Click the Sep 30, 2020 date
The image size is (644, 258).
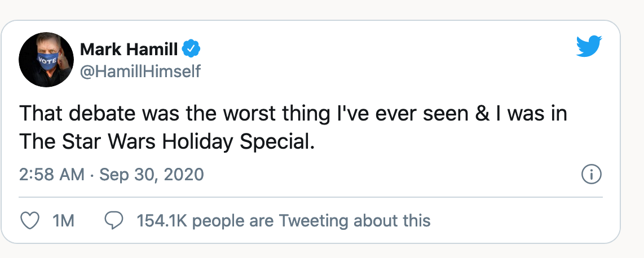(152, 175)
